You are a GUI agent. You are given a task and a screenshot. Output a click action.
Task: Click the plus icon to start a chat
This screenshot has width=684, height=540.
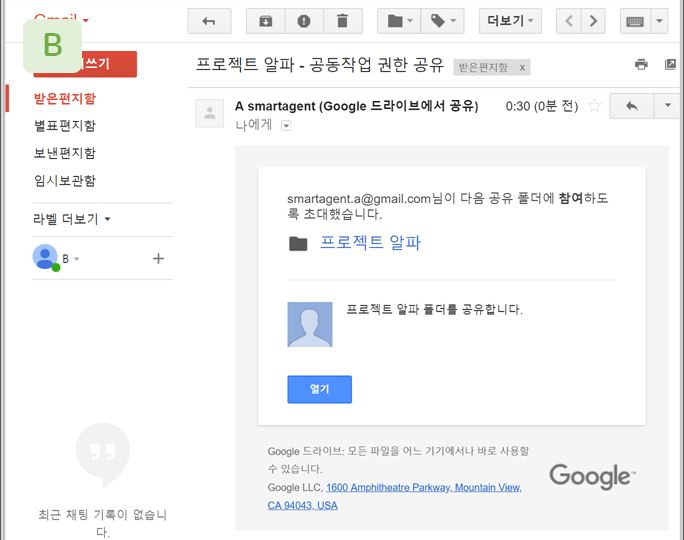[x=158, y=259]
